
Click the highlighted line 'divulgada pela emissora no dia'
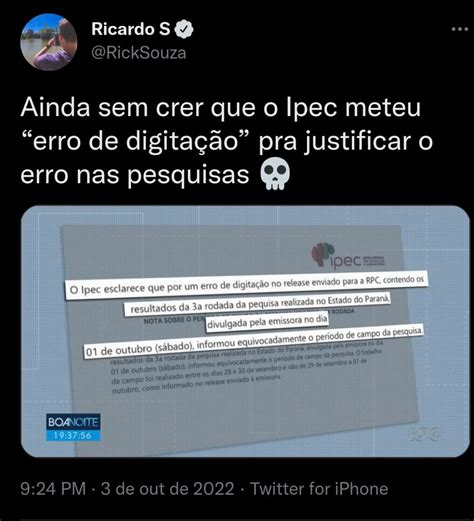pos(267,322)
